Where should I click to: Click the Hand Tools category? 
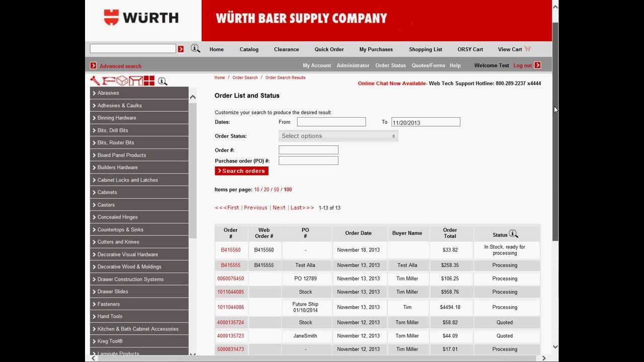(139, 316)
